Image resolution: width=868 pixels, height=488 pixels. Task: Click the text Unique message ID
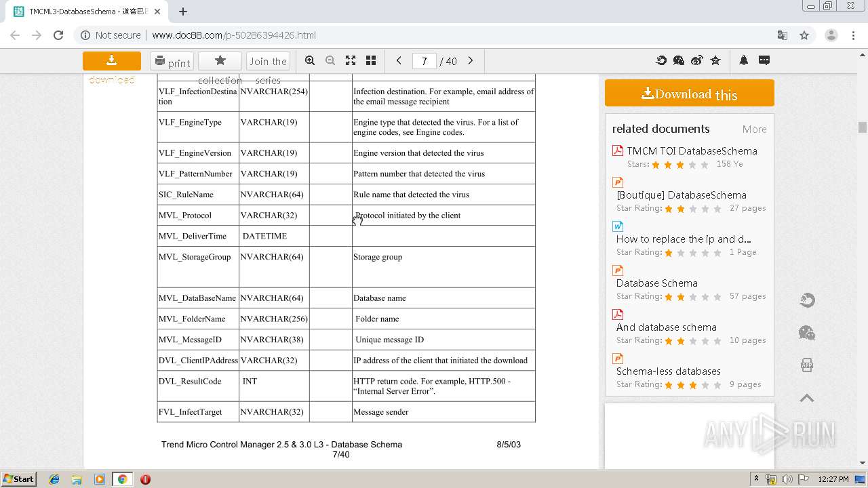[x=389, y=340]
